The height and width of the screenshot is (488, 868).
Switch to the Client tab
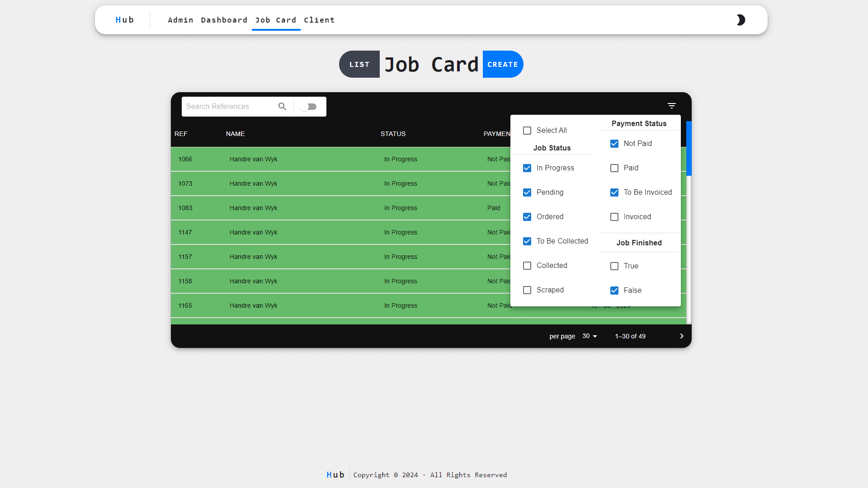pyautogui.click(x=319, y=20)
